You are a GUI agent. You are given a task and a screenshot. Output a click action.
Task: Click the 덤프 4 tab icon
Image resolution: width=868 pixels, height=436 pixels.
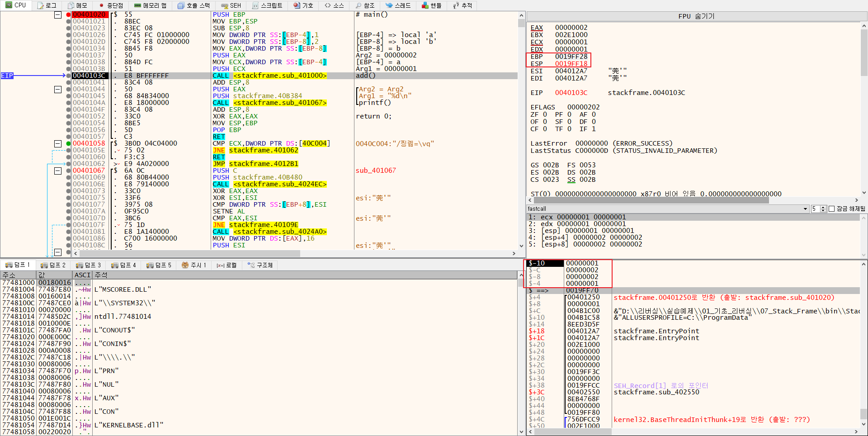[x=114, y=265]
